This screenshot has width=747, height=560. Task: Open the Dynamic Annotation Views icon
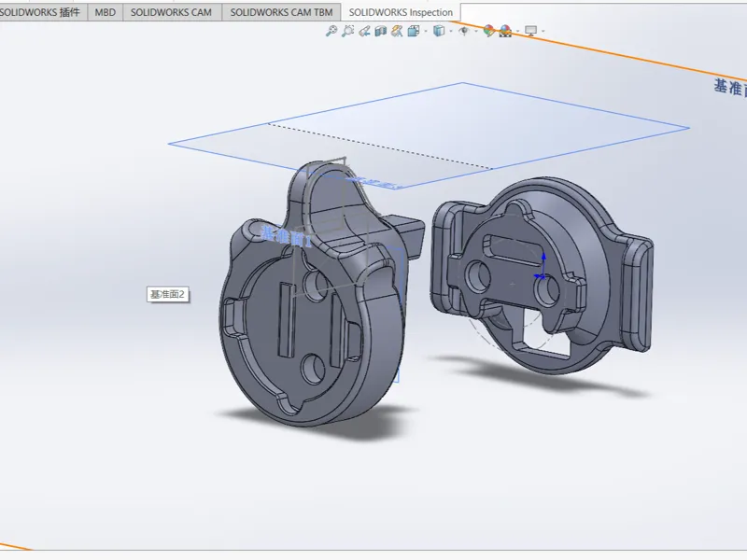397,31
